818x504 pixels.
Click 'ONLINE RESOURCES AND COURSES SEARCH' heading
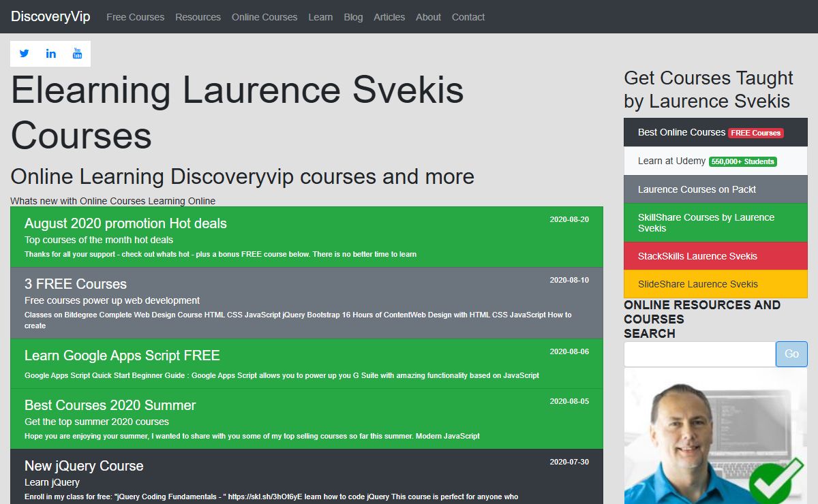[x=702, y=319]
